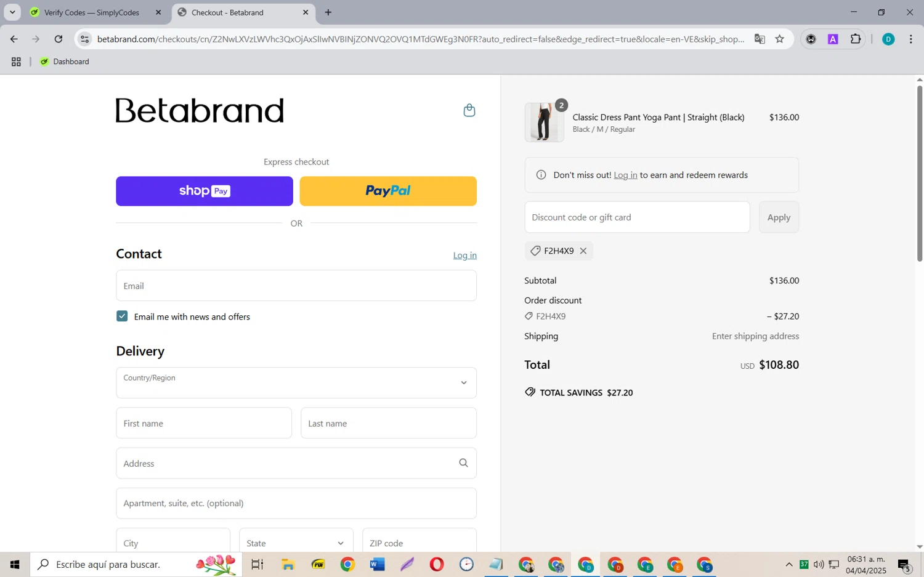
Task: Focus the Email input field
Action: (x=296, y=286)
